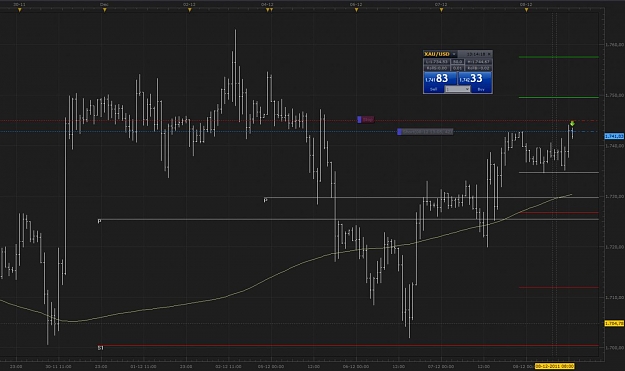Close the XAU/USD quote widget
Viewport: 625px width, 371px height.
[489, 54]
